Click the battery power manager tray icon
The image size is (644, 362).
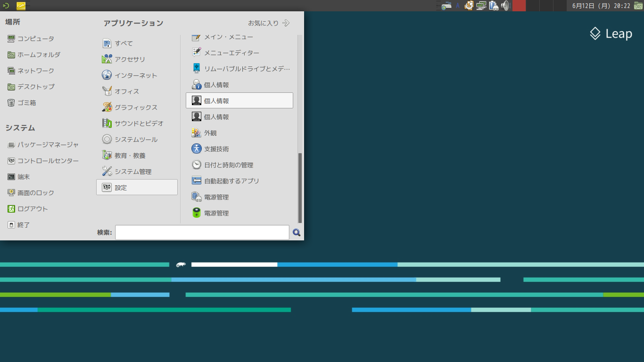[x=494, y=6]
